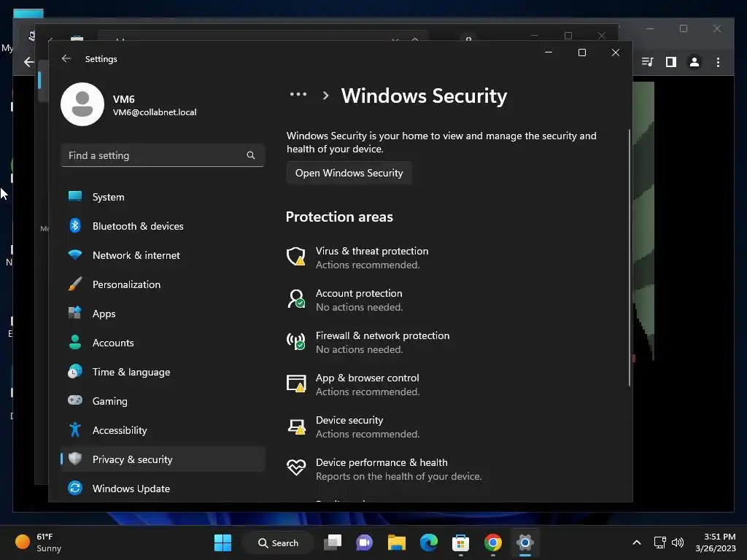Viewport: 747px width, 560px height.
Task: Launch Microsoft Edge from the taskbar
Action: 429,542
